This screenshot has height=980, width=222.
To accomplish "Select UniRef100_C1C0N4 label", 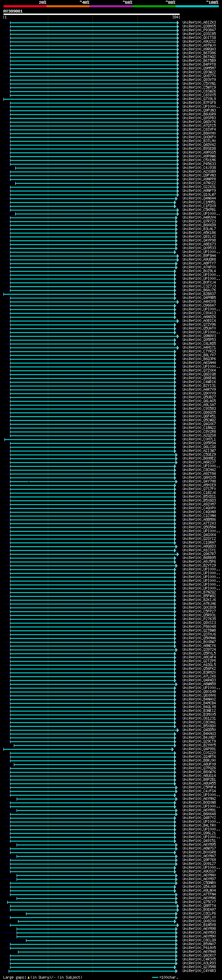I will (199, 516).
